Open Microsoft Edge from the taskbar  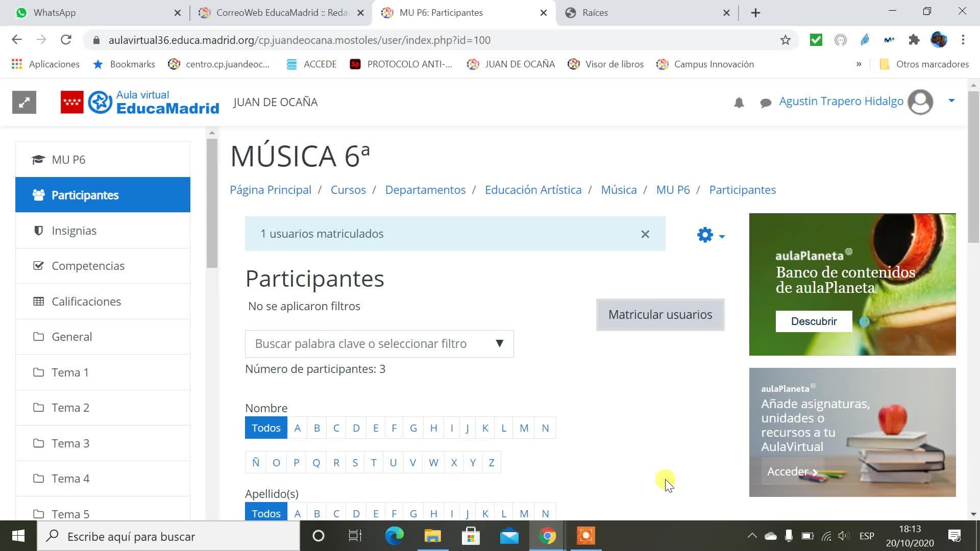[x=394, y=536]
